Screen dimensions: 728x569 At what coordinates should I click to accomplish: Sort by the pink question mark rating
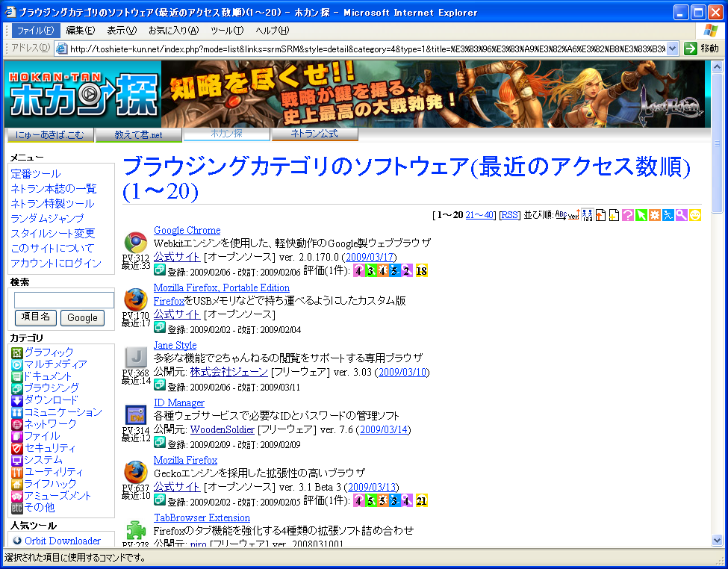628,215
